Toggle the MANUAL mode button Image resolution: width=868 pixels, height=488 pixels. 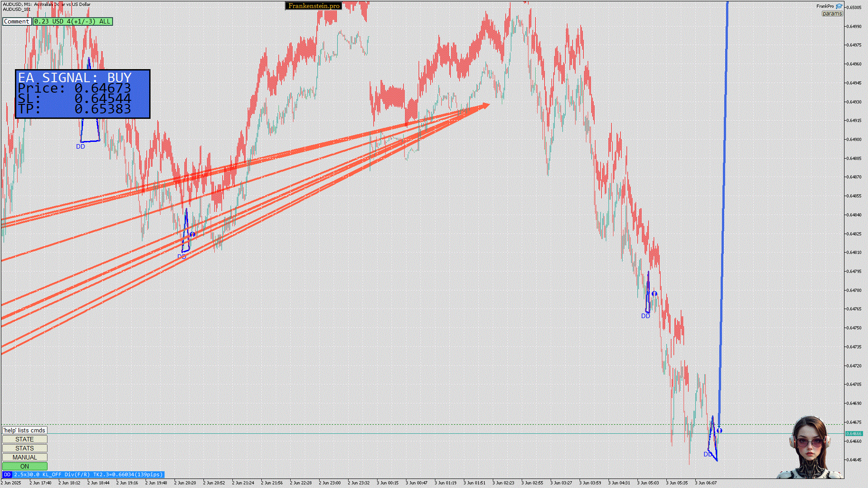point(24,457)
